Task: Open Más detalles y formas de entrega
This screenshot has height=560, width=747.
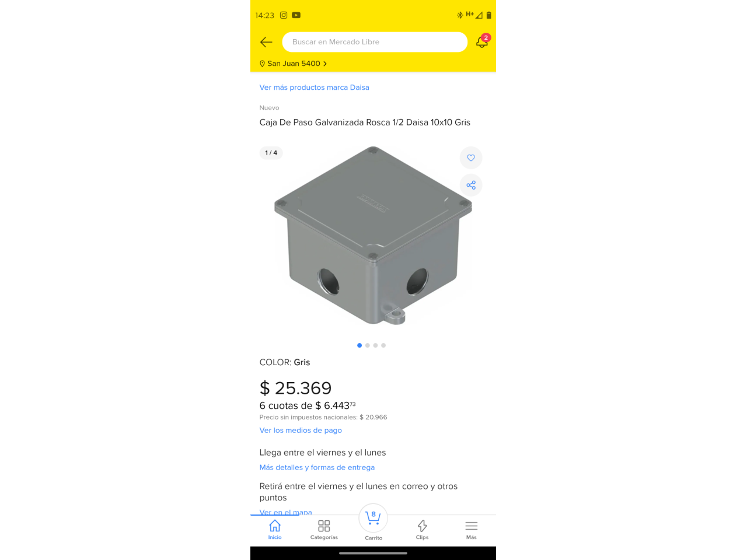Action: click(317, 468)
